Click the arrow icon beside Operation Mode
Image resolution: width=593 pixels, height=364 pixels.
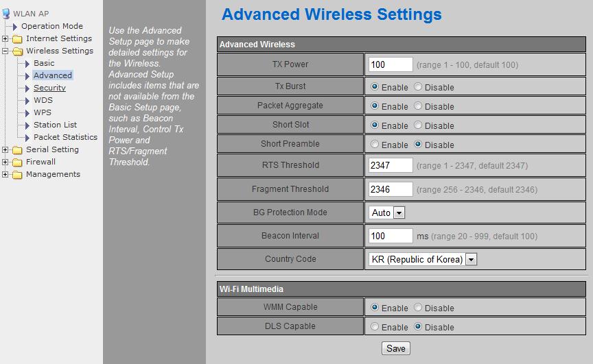(x=14, y=27)
